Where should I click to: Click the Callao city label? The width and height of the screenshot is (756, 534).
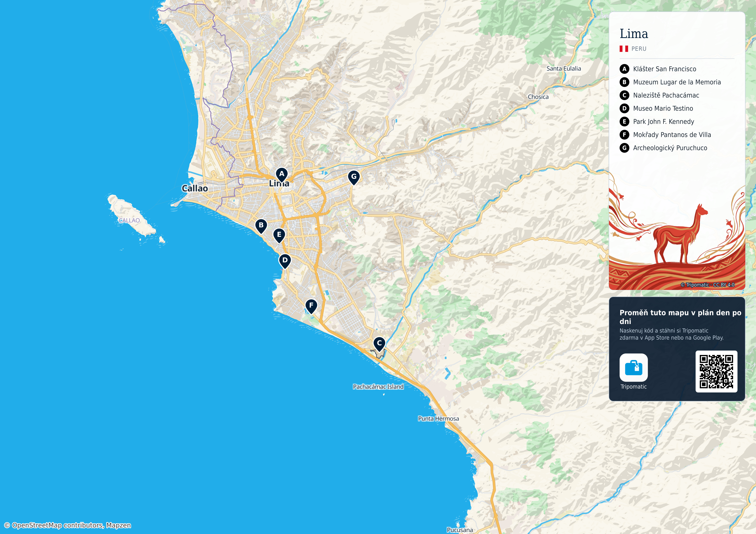[x=195, y=188]
